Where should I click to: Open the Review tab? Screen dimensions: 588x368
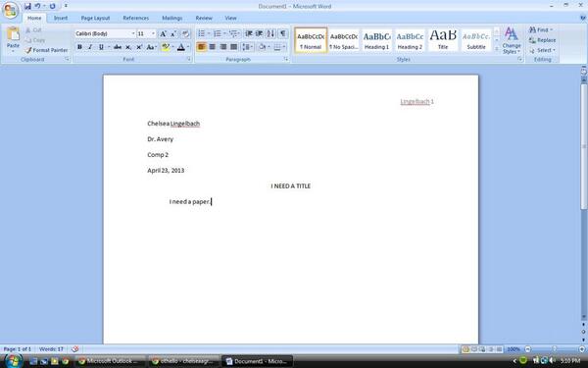pyautogui.click(x=204, y=18)
